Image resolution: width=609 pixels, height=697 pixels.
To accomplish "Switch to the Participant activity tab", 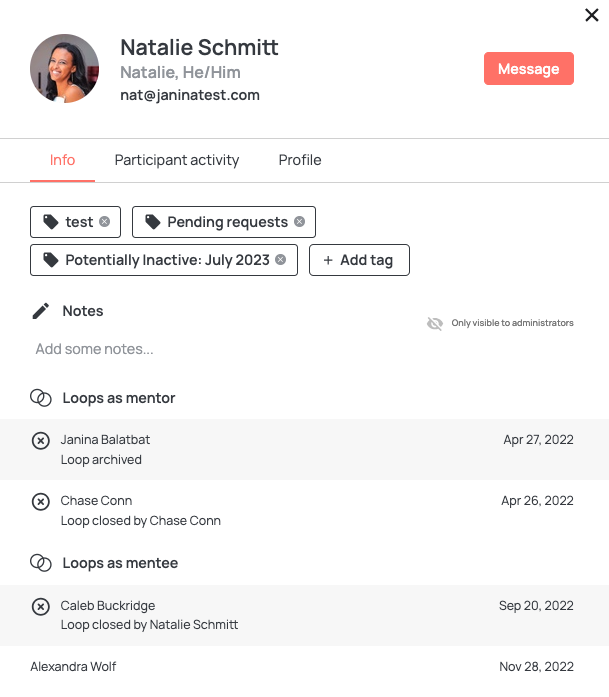I will [x=177, y=160].
